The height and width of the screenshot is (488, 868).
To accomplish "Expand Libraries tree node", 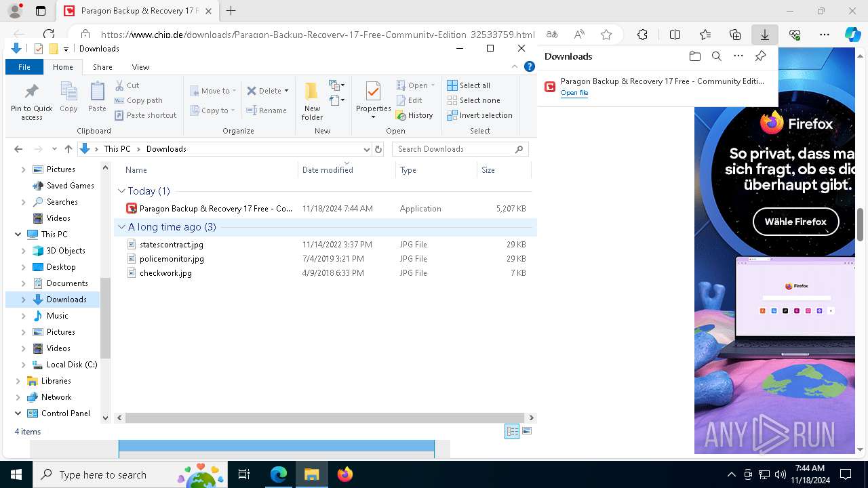I will coord(18,381).
